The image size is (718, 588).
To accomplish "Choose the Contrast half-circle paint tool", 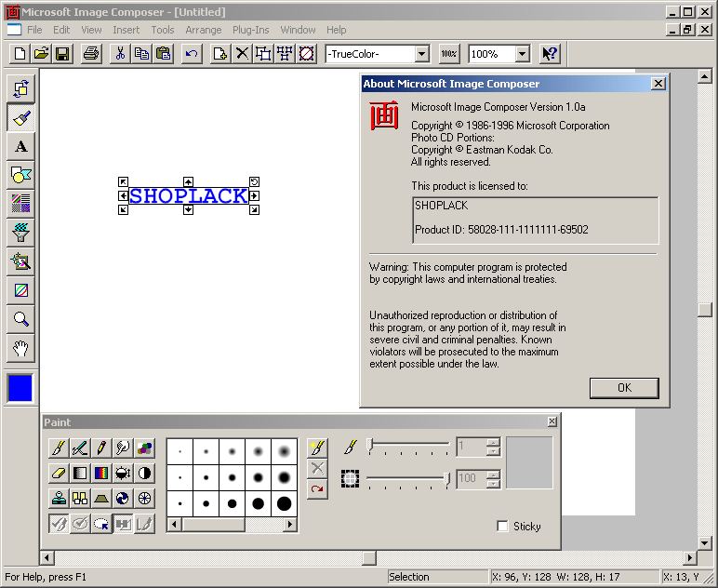I will [144, 473].
